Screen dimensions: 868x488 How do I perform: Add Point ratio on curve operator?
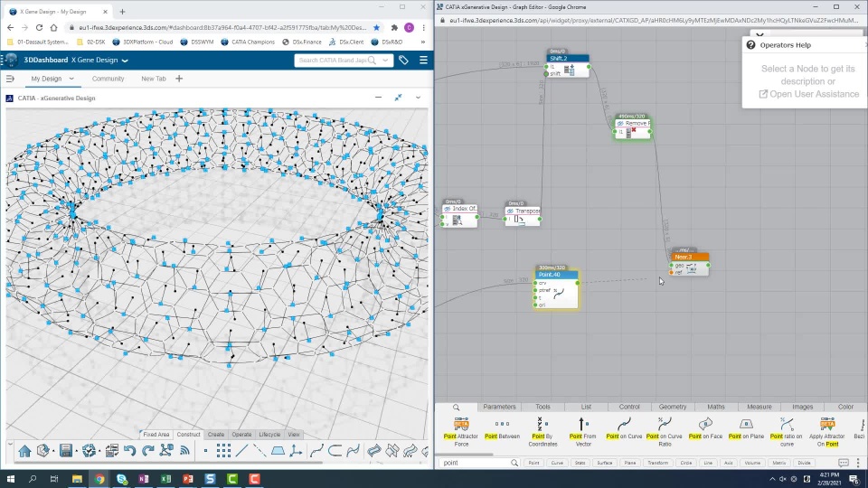pyautogui.click(x=787, y=432)
